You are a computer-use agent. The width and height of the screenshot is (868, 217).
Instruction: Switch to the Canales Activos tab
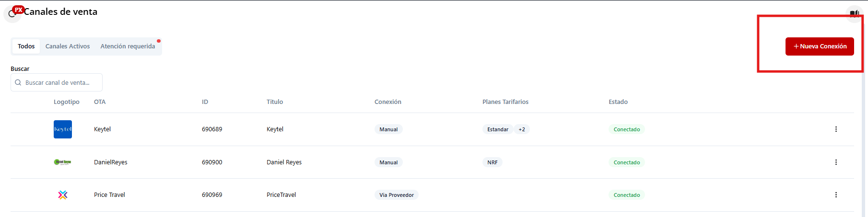click(x=68, y=46)
